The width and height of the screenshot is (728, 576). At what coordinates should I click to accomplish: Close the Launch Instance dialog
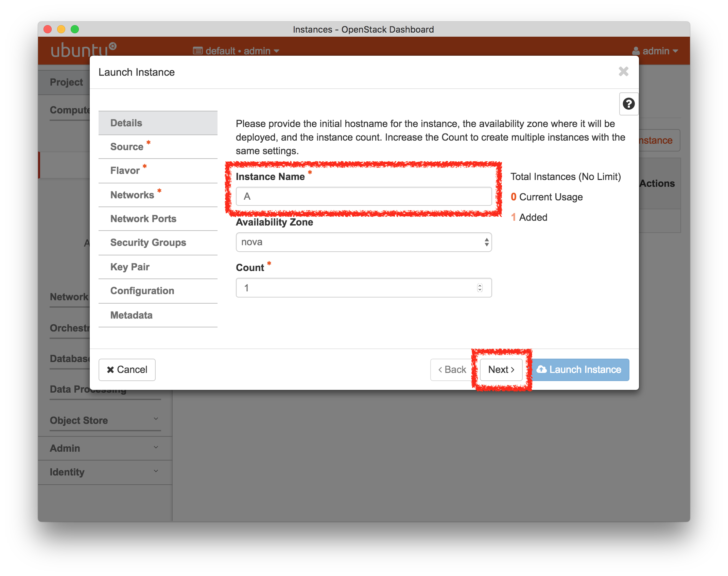click(x=623, y=72)
